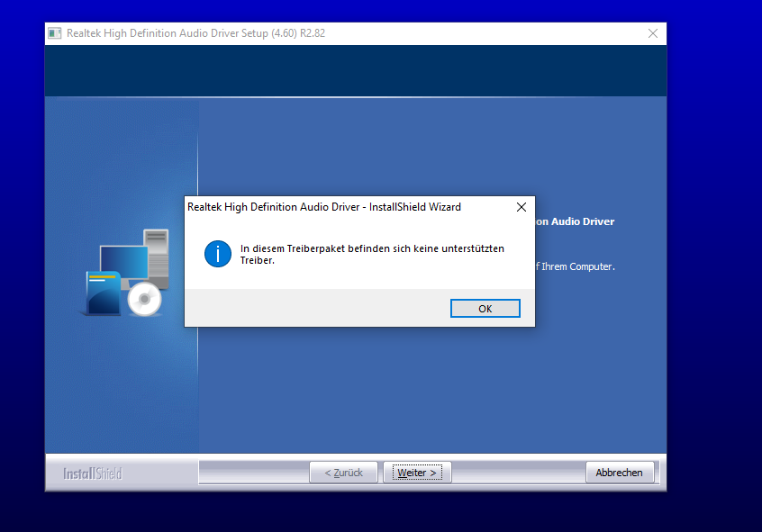Screen dimensions: 762x532
Task: Click the setup window title text 'Setup (4.60) R2.82'
Action: [284, 33]
